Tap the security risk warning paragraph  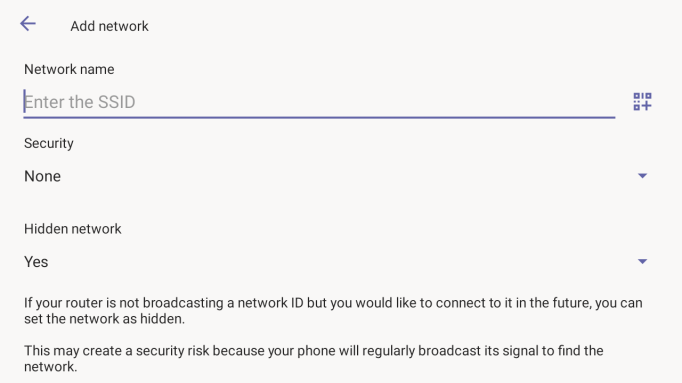click(314, 359)
